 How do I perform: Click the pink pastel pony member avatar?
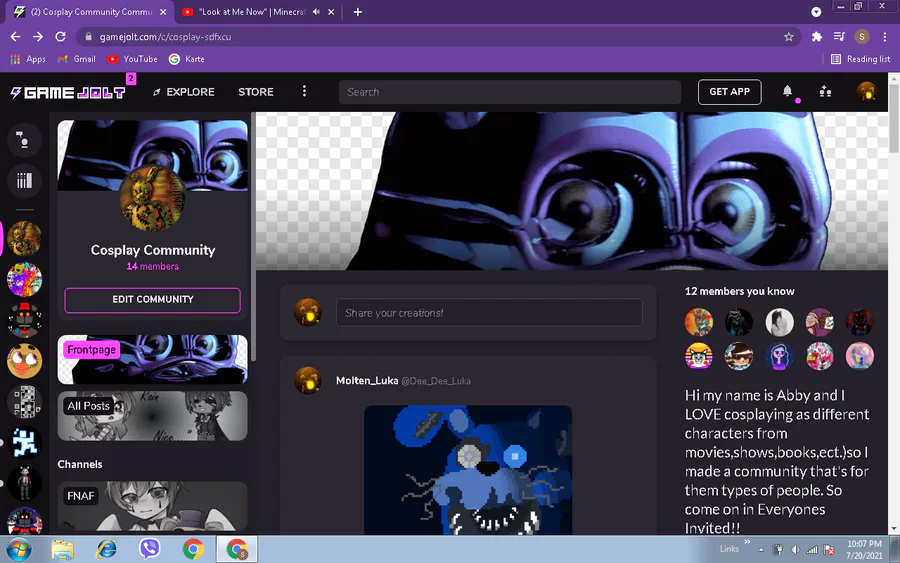click(859, 356)
